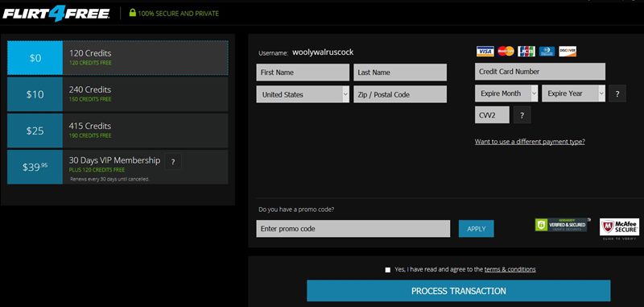Click the JCB card icon
Viewport: 644px width, 307px height.
click(x=526, y=51)
